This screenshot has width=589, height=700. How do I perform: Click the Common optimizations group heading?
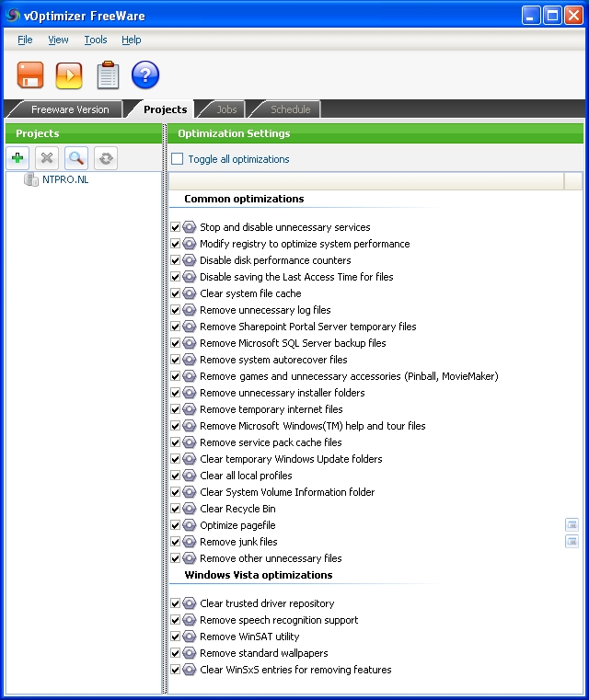tap(244, 199)
